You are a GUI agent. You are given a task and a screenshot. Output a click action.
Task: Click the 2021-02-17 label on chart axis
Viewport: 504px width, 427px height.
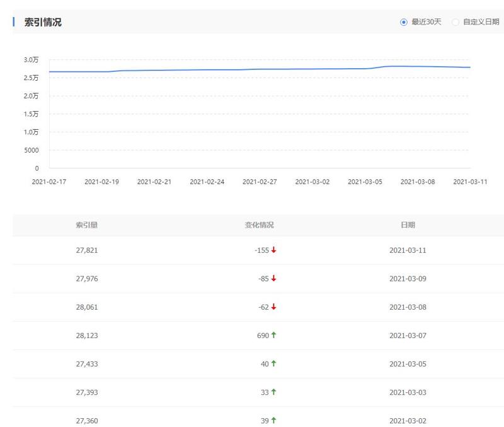point(49,182)
